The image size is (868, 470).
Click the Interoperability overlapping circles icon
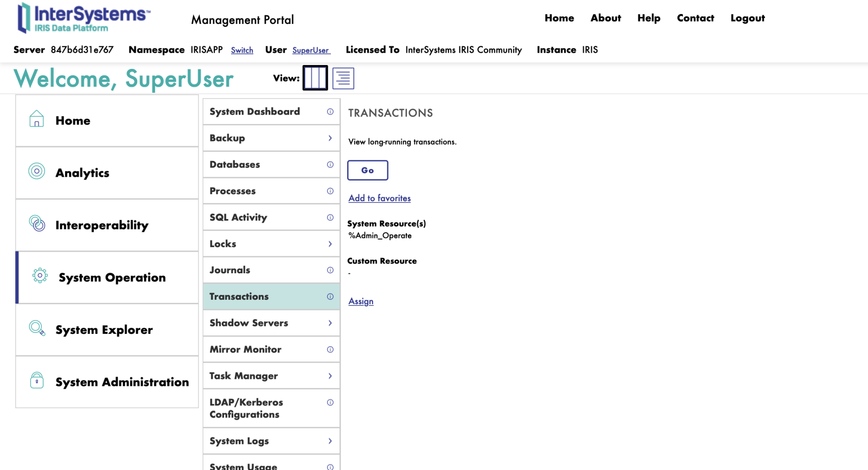37,223
